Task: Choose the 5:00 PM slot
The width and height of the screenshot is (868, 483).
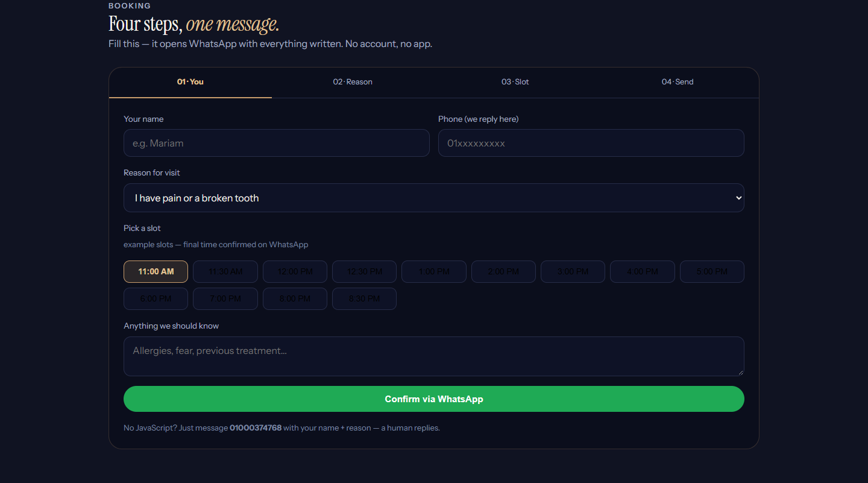Action: [x=712, y=271]
